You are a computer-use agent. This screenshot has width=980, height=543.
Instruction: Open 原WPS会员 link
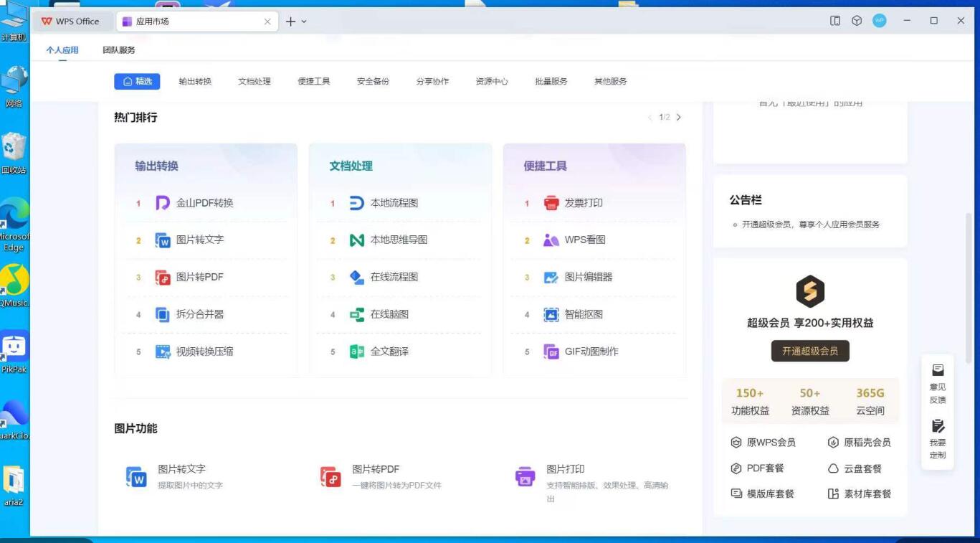pyautogui.click(x=763, y=443)
